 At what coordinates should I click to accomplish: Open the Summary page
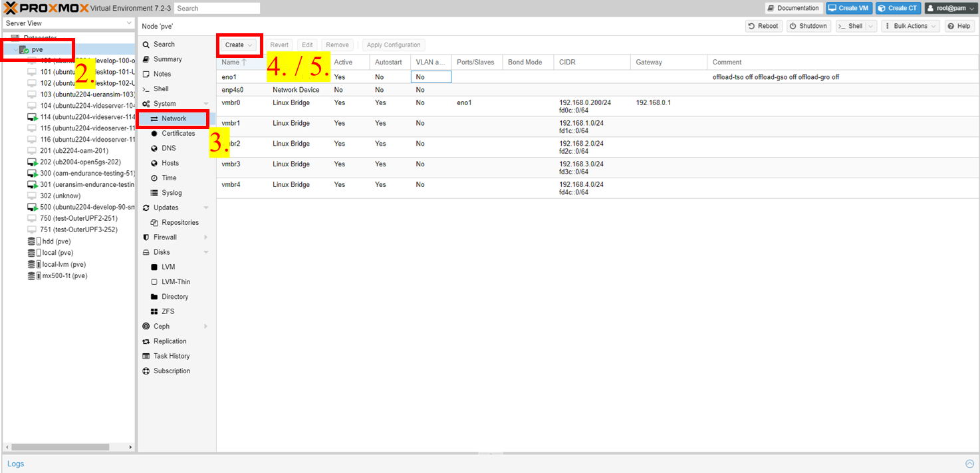(168, 59)
